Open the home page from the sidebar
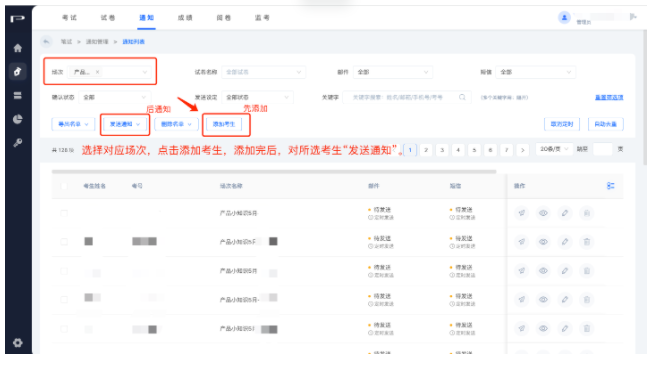653x389 pixels. click(17, 48)
